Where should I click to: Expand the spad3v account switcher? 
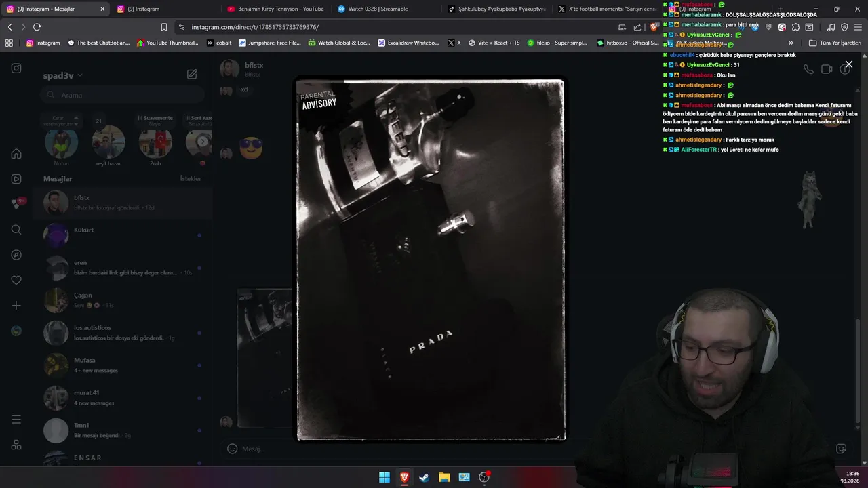click(62, 75)
